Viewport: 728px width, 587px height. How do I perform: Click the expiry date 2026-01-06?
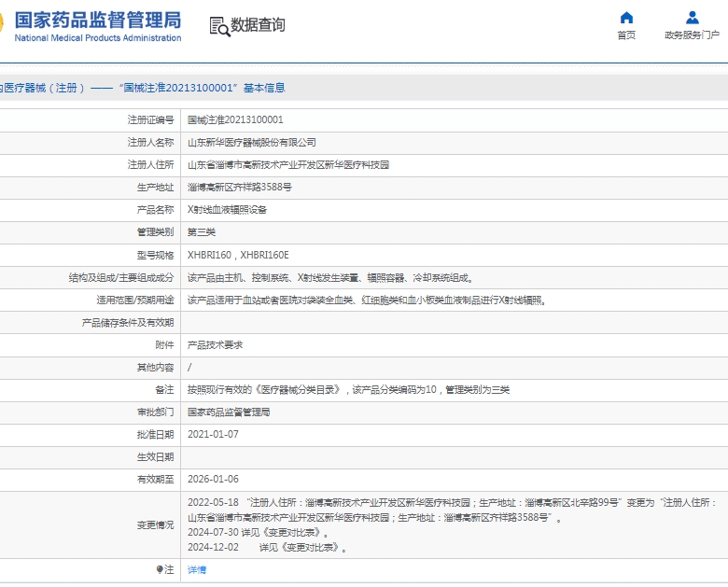213,479
